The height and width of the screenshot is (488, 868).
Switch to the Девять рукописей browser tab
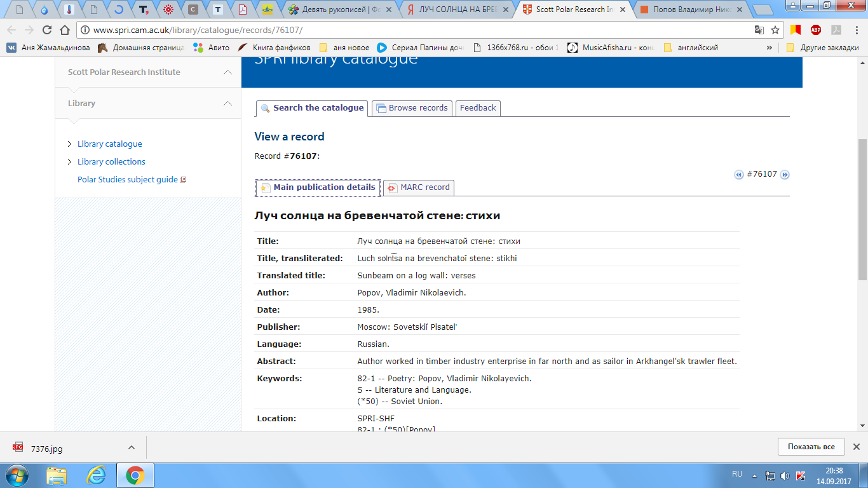coord(341,10)
